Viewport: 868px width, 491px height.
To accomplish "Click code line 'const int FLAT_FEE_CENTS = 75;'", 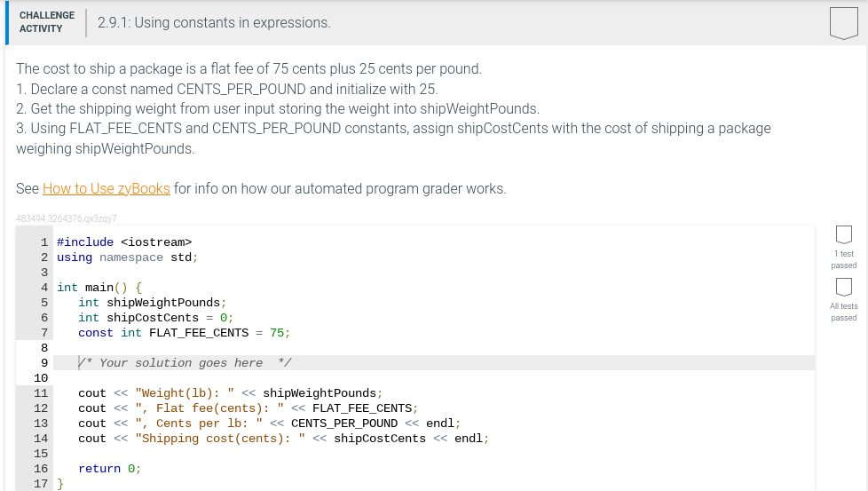I will tap(185, 333).
